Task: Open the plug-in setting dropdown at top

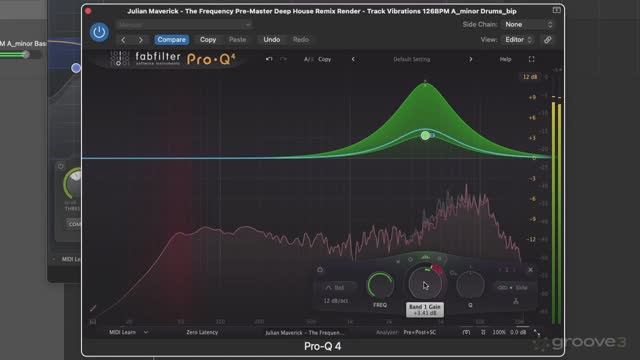Action: 184,25
